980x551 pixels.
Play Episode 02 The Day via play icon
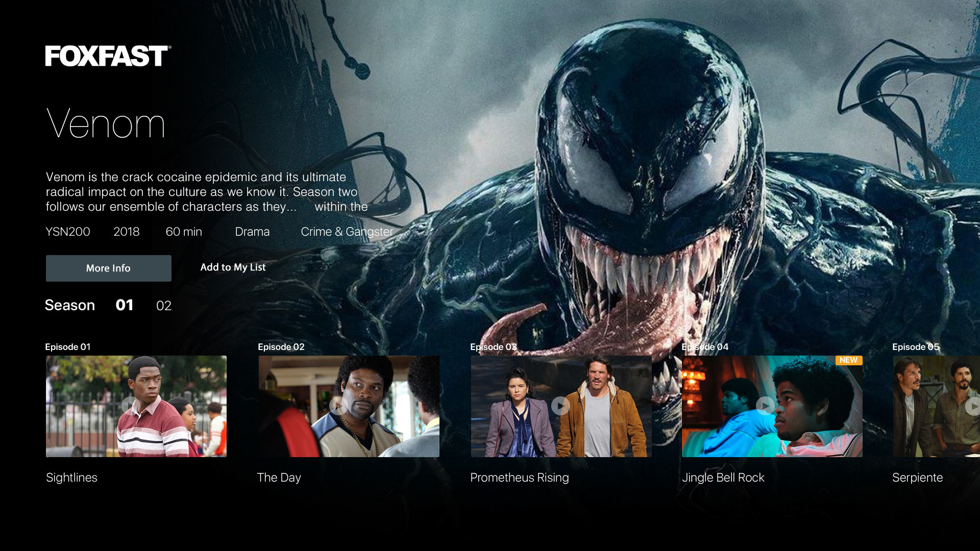click(338, 406)
